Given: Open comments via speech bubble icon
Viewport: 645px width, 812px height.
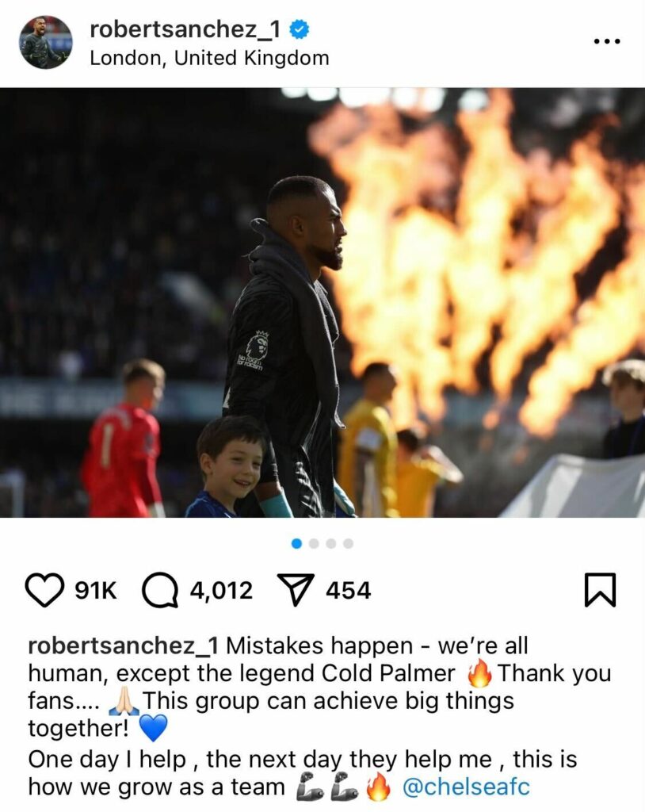Looking at the screenshot, I should point(161,590).
